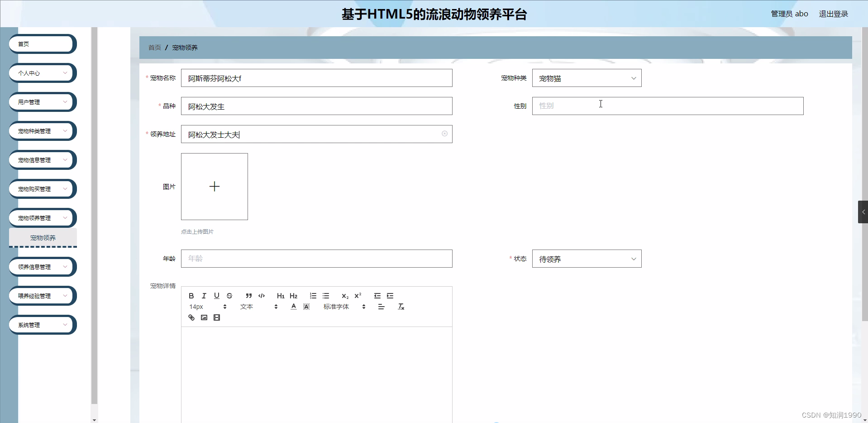Viewport: 868px width, 423px height.
Task: Apply superscript formatting in the editor
Action: click(x=358, y=296)
